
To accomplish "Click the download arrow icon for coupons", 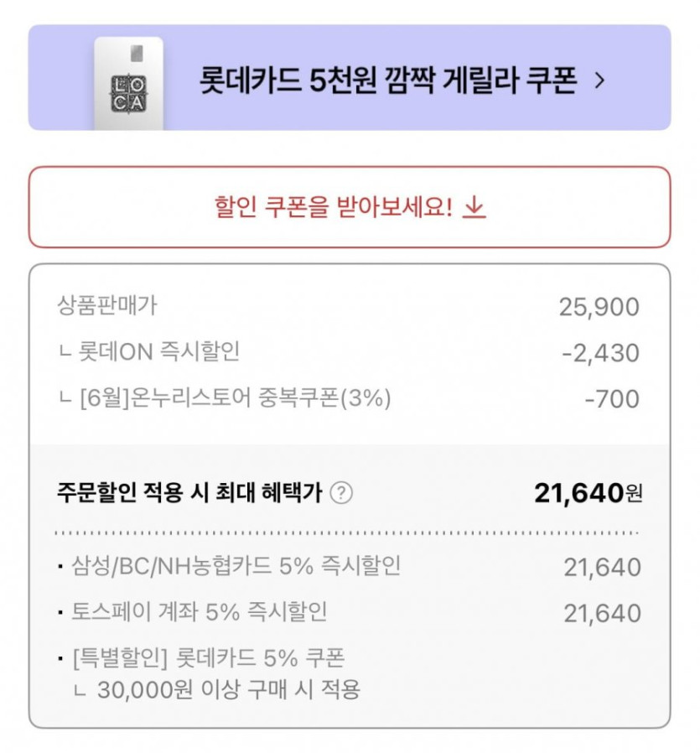I will click(x=474, y=207).
